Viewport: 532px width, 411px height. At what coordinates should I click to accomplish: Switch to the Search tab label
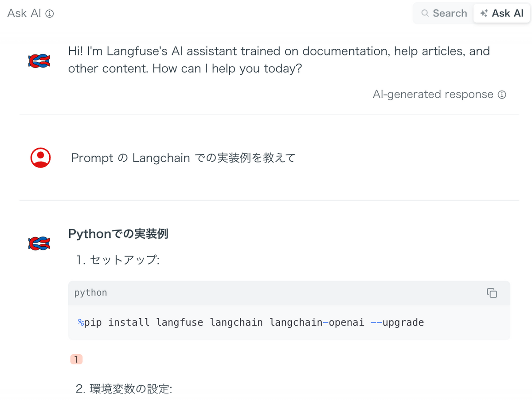tap(450, 13)
